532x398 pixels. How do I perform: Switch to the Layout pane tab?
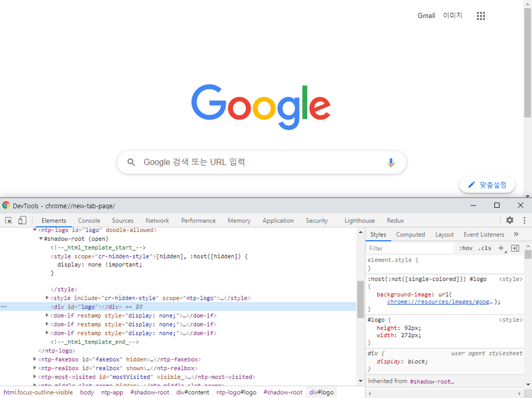(444, 235)
